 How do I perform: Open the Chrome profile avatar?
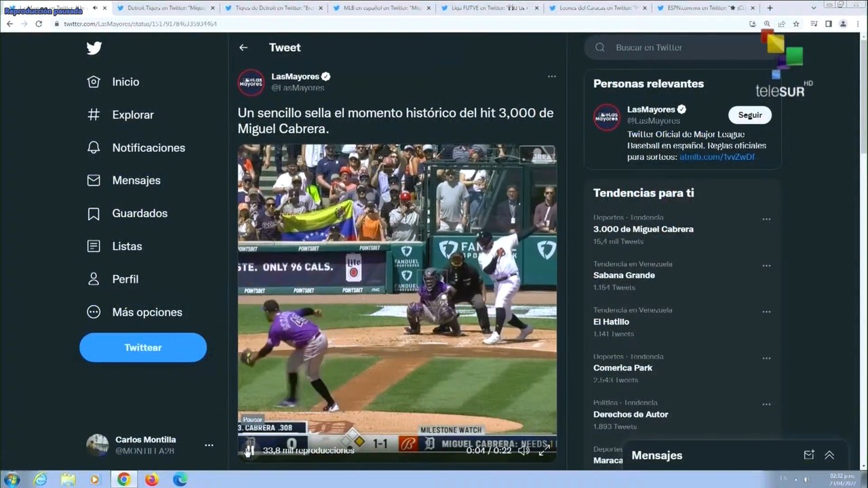[x=843, y=24]
